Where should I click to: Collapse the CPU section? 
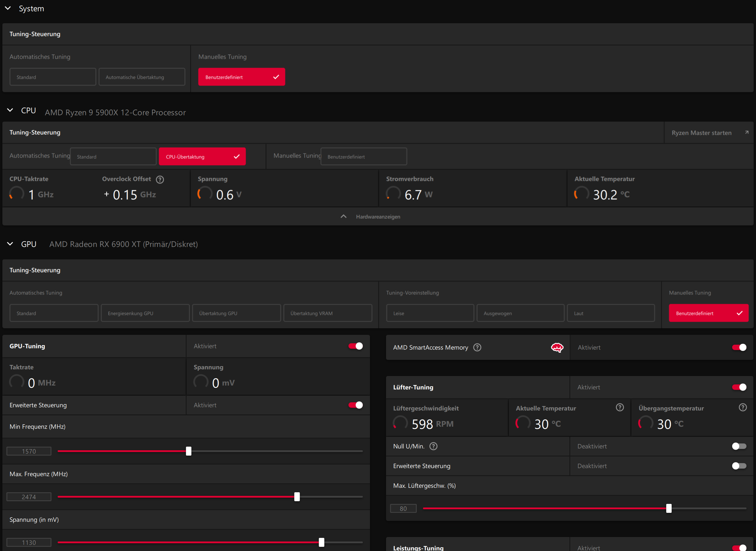pyautogui.click(x=10, y=110)
